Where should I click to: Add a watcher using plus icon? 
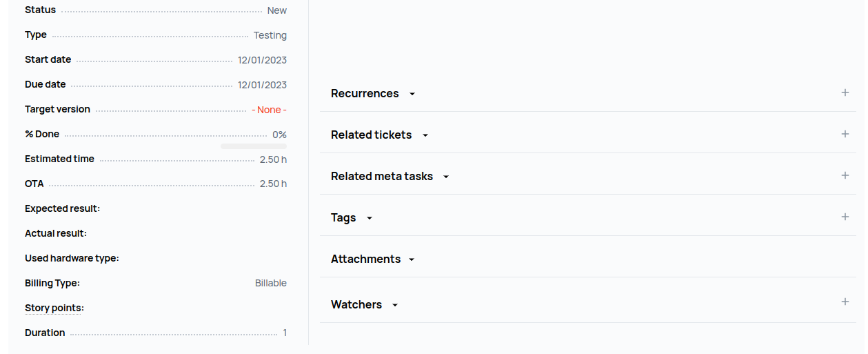pos(845,302)
